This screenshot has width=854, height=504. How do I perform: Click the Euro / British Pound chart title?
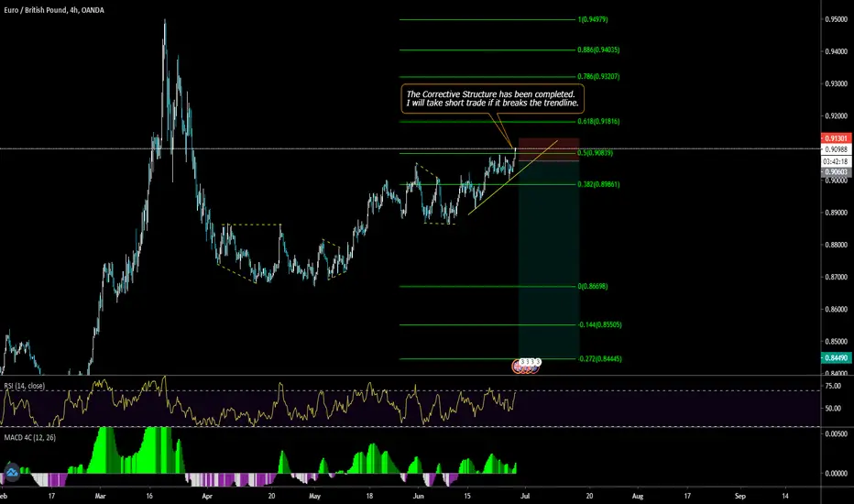click(x=54, y=10)
